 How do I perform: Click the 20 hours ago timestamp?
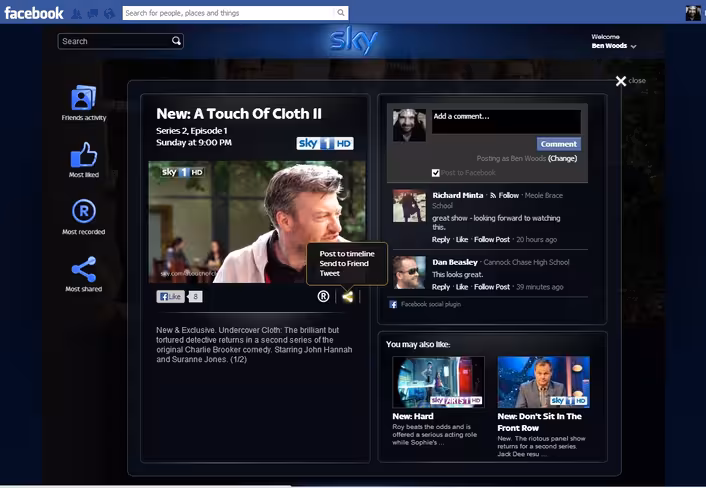pos(536,239)
